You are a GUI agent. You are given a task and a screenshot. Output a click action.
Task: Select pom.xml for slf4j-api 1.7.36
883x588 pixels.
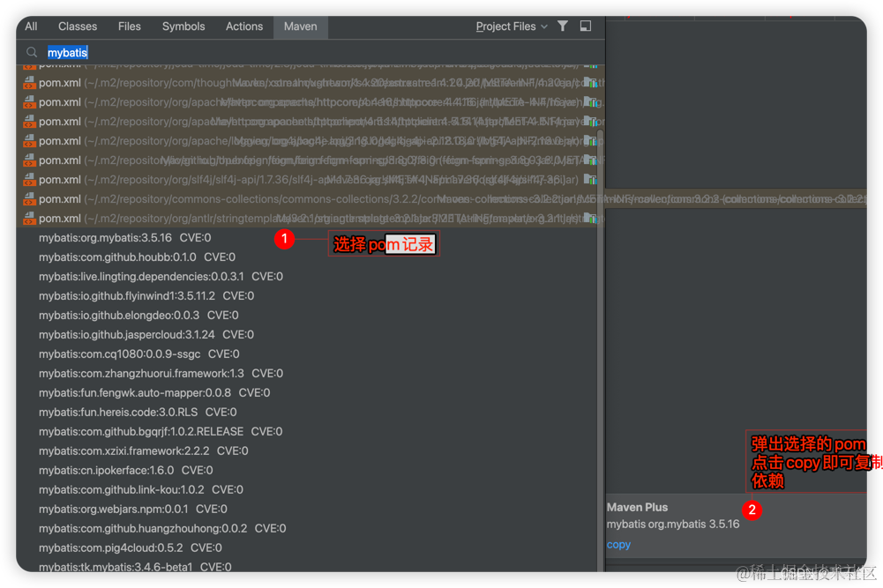pos(310,180)
